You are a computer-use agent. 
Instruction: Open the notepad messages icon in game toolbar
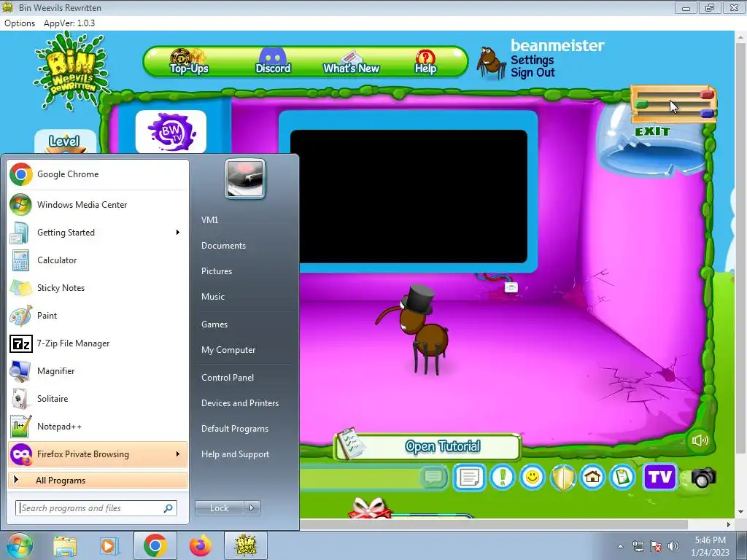[469, 477]
